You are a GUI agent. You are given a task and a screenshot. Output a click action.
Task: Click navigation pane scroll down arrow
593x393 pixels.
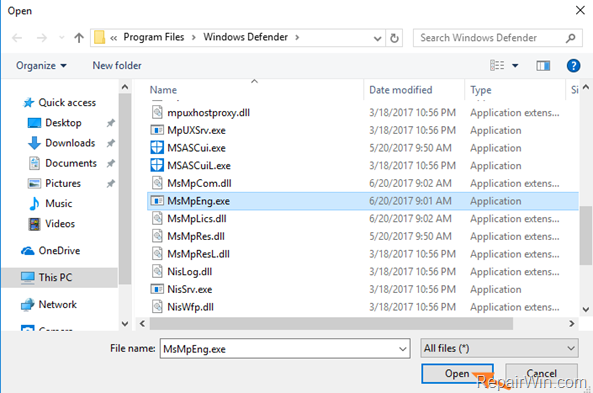pos(125,324)
